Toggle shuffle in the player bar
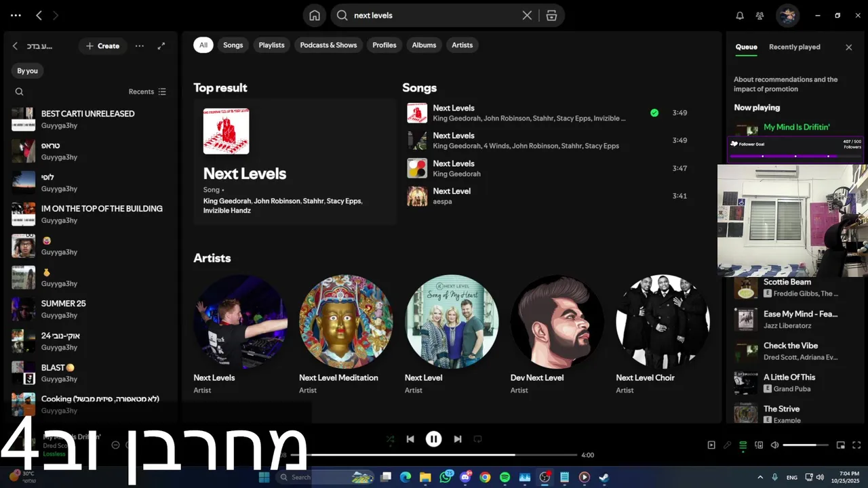The image size is (868, 488). pos(390,439)
